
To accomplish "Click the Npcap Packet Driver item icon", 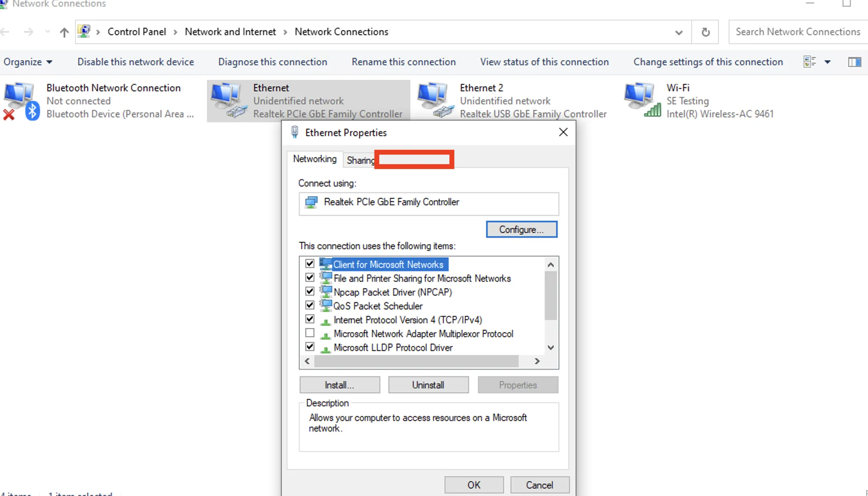I will 326,292.
